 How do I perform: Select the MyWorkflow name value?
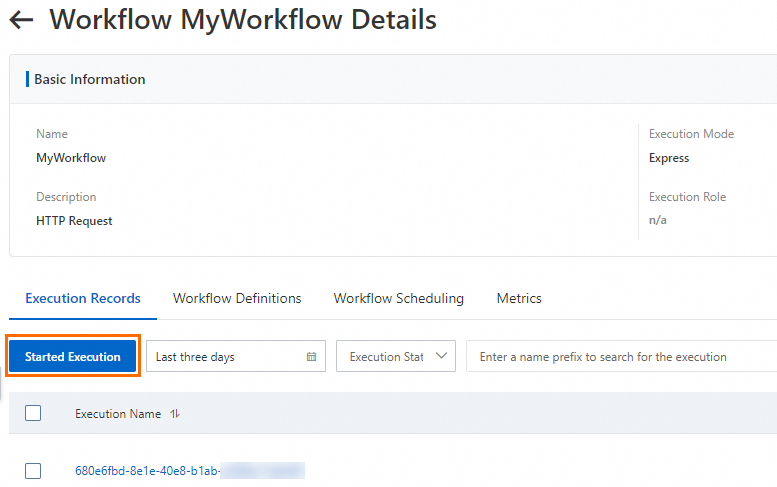pos(71,158)
